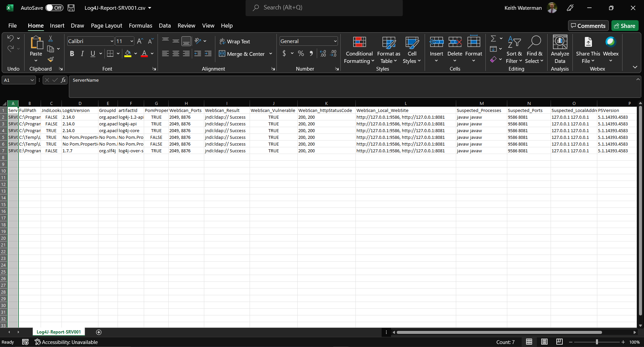Switch to the Insert tab
Viewport: 644px width, 347px height.
(x=57, y=26)
